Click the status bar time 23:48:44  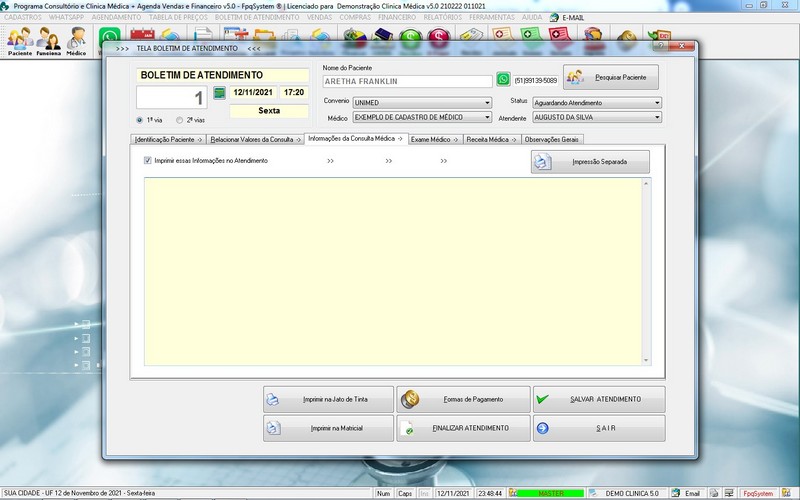[x=490, y=493]
